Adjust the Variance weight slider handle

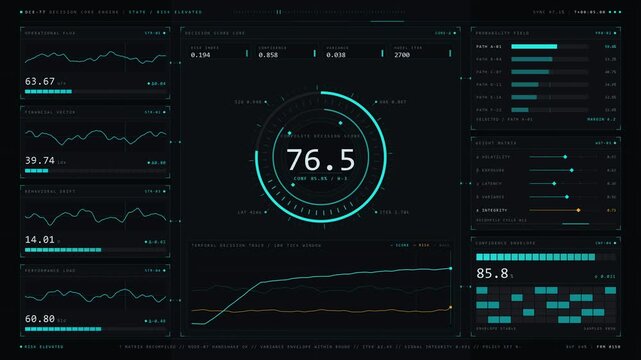pyautogui.click(x=567, y=197)
